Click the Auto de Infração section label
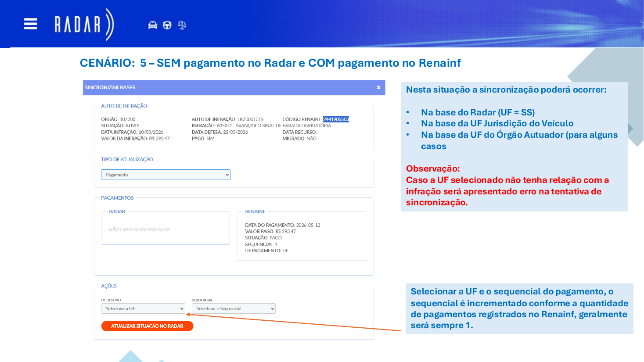Screen dimensions: 644x362 point(124,106)
